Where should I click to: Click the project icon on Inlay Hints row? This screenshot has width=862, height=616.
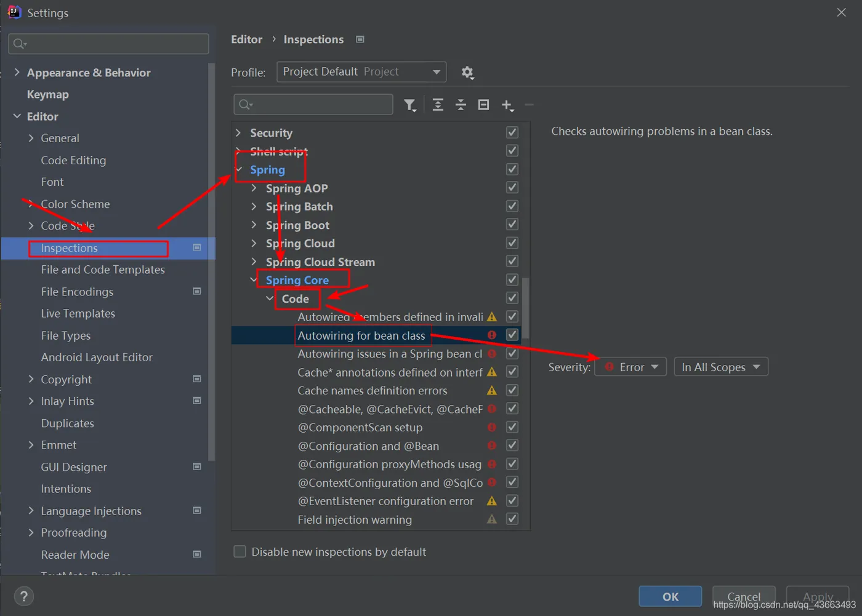[197, 401]
